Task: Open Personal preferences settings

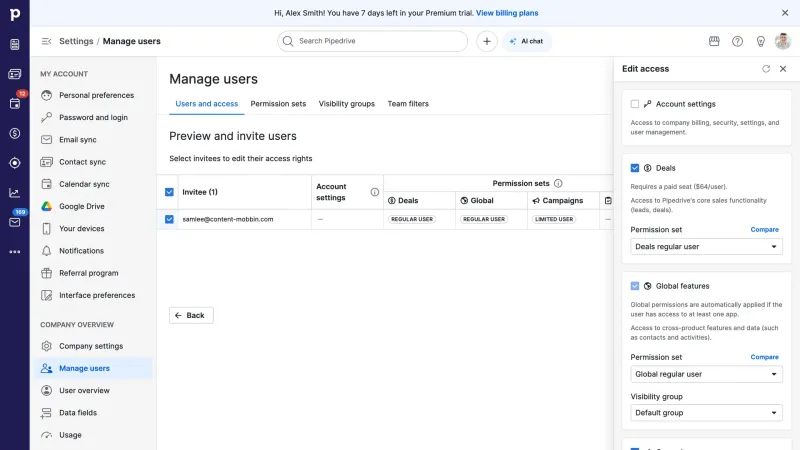Action: (93, 95)
